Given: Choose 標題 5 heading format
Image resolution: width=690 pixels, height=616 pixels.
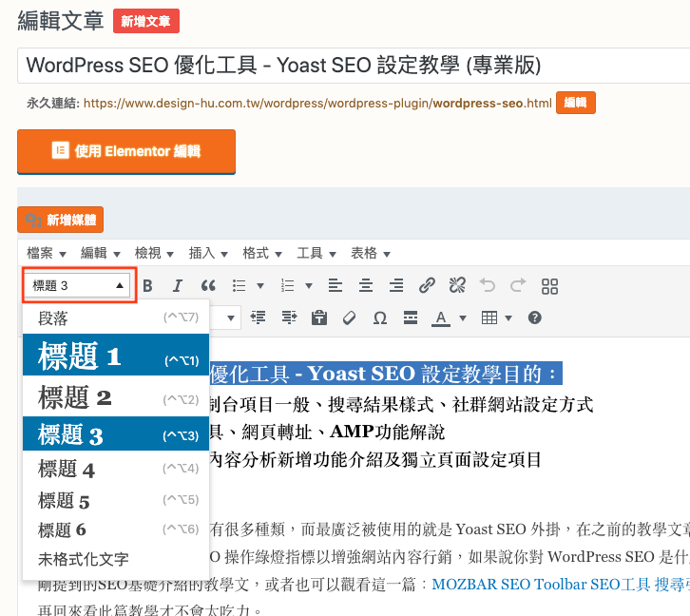Looking at the screenshot, I should coord(116,500).
